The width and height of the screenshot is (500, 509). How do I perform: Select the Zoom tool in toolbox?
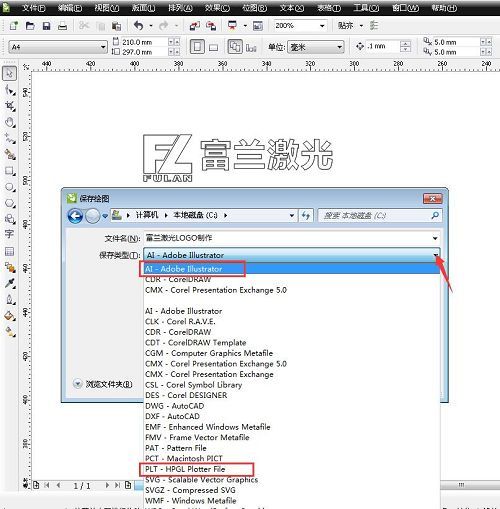[10, 123]
